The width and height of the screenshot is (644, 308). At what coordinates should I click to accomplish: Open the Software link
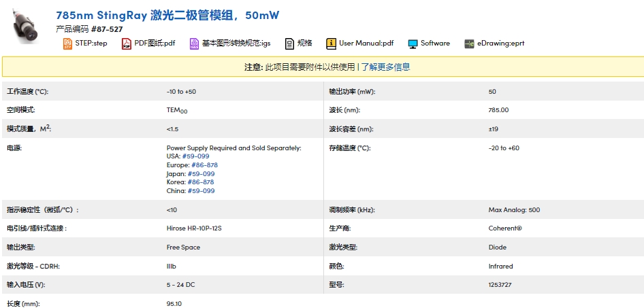coord(436,43)
